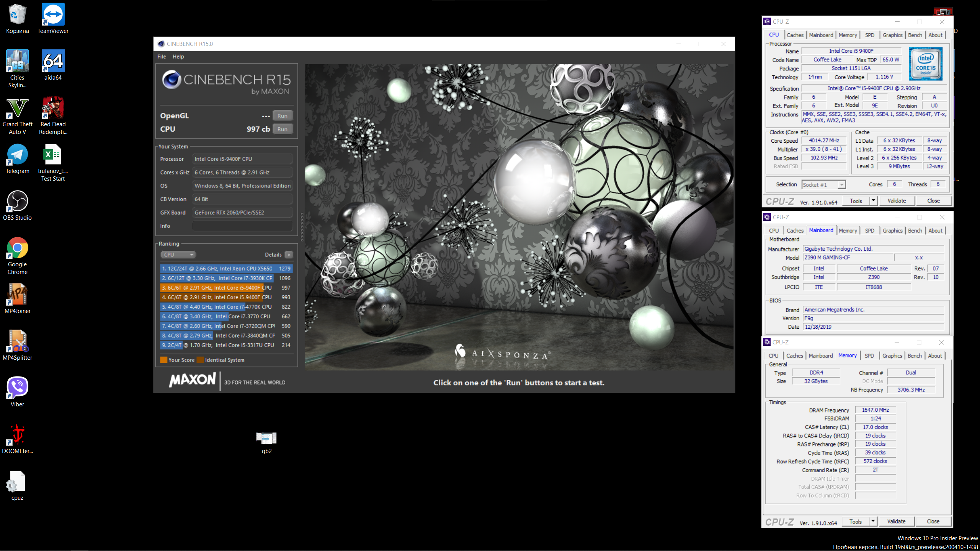Screen dimensions: 980x551
Task: Open About tab in Mainboard CPU-Z window
Action: tap(936, 231)
